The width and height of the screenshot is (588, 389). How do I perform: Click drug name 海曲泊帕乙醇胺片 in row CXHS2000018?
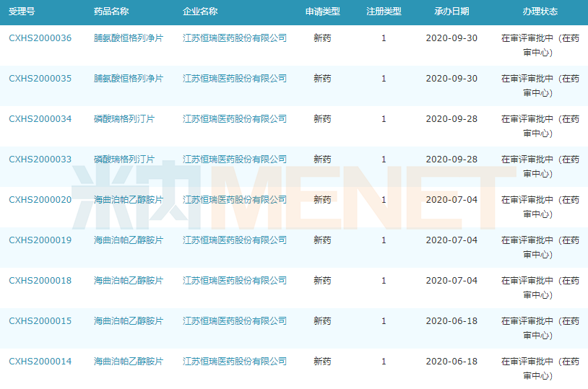[129, 281]
